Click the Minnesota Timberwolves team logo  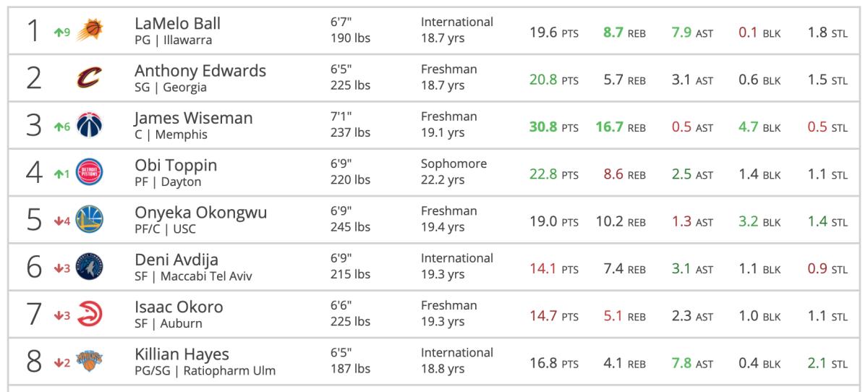pos(90,268)
